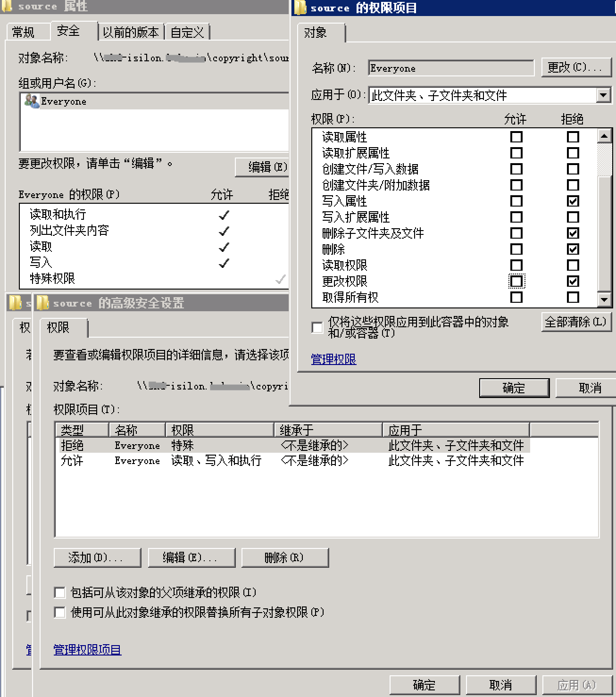Tick allow checkbox for 读取属性

coord(516,137)
